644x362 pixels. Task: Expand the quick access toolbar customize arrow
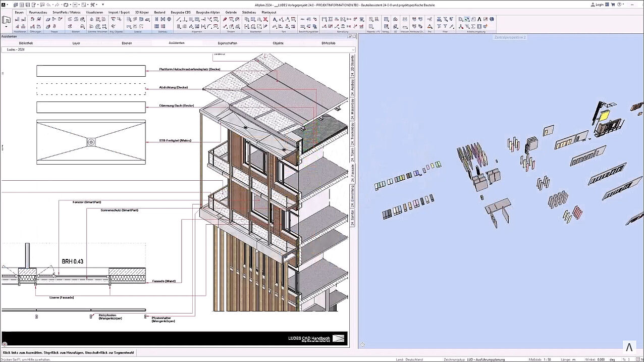102,5
